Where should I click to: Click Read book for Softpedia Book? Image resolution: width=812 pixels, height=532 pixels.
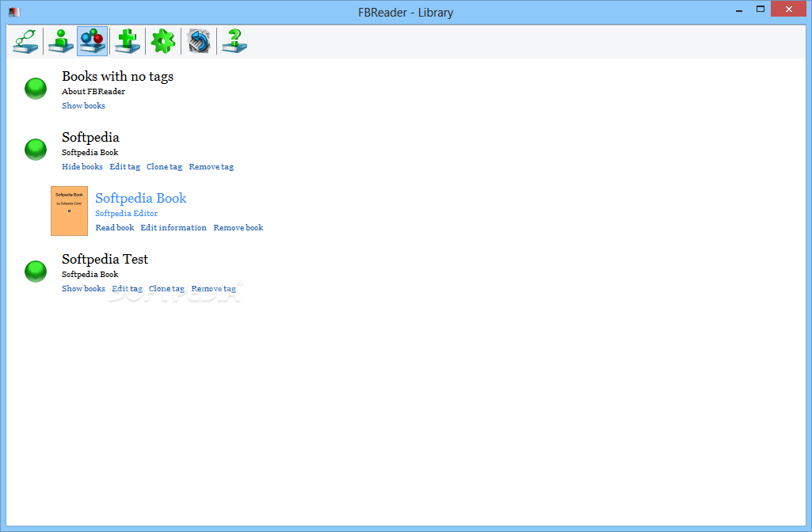coord(114,228)
